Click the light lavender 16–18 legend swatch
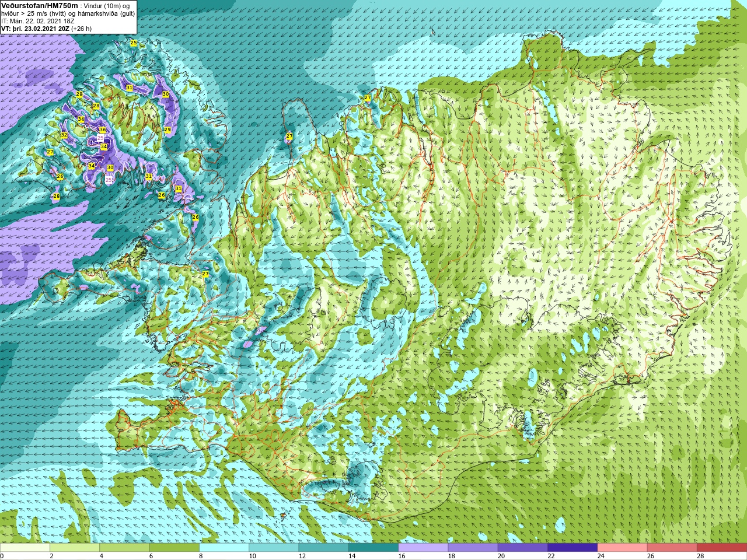 tap(423, 548)
